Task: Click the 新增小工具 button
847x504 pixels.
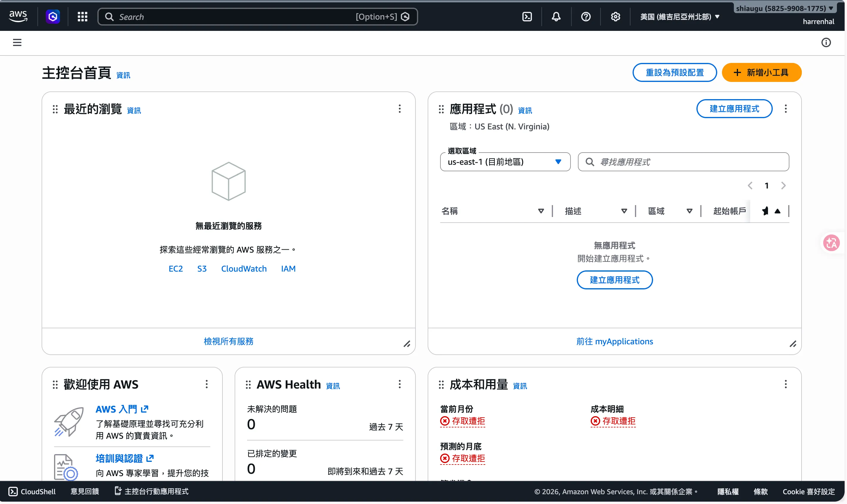Action: [x=761, y=72]
